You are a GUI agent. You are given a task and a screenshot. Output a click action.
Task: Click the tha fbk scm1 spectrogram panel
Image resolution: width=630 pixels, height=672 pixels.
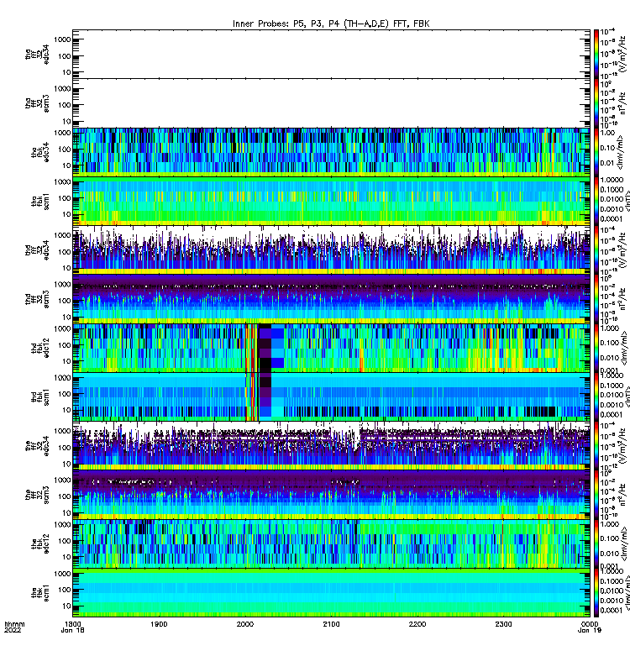click(331, 201)
